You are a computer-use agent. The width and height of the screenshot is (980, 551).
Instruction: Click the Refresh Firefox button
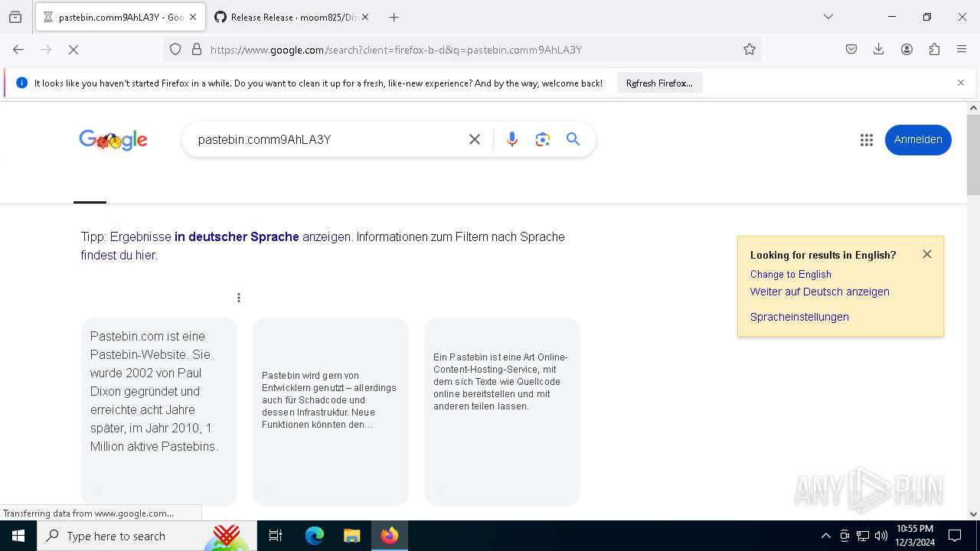click(659, 83)
